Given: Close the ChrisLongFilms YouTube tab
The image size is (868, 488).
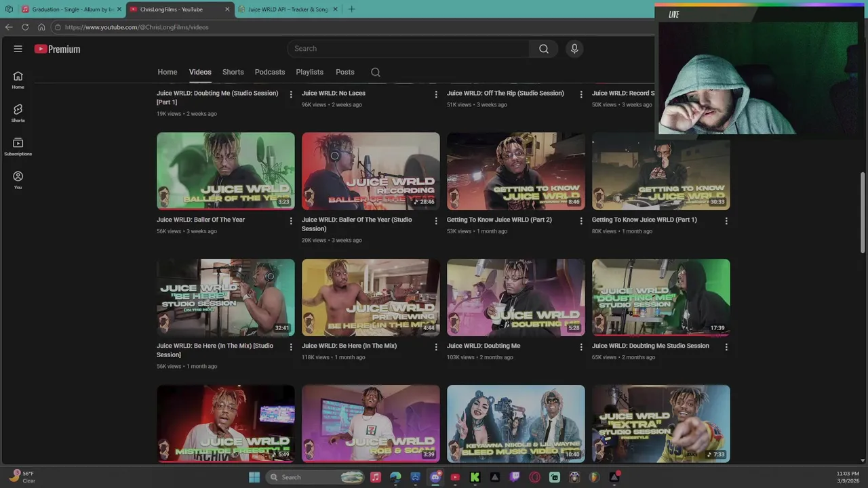Looking at the screenshot, I should point(227,9).
